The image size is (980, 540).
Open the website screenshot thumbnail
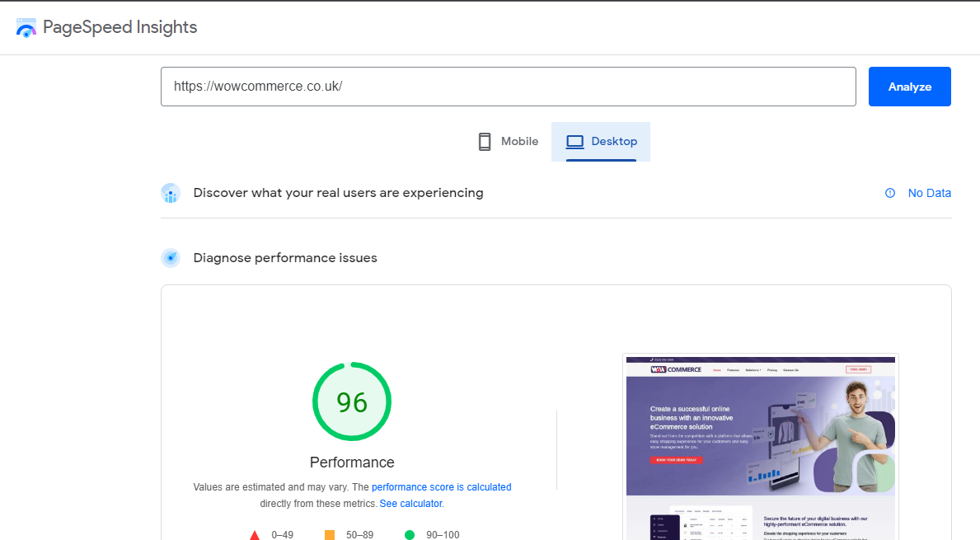pos(761,447)
